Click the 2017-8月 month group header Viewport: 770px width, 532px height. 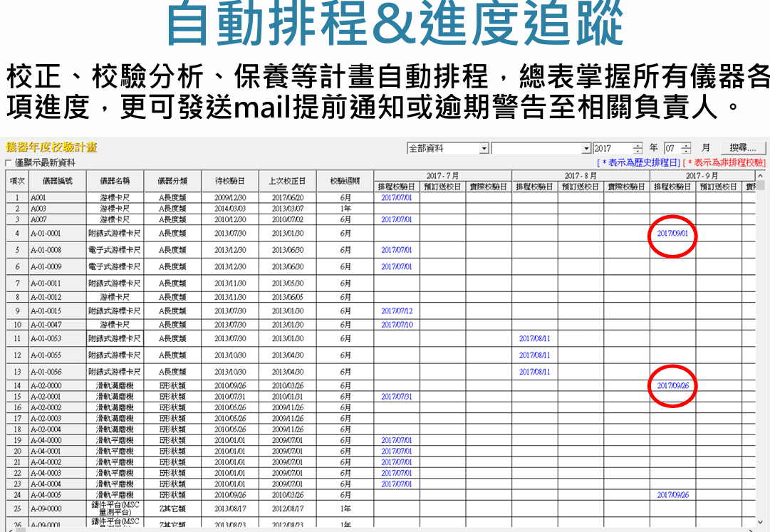581,175
